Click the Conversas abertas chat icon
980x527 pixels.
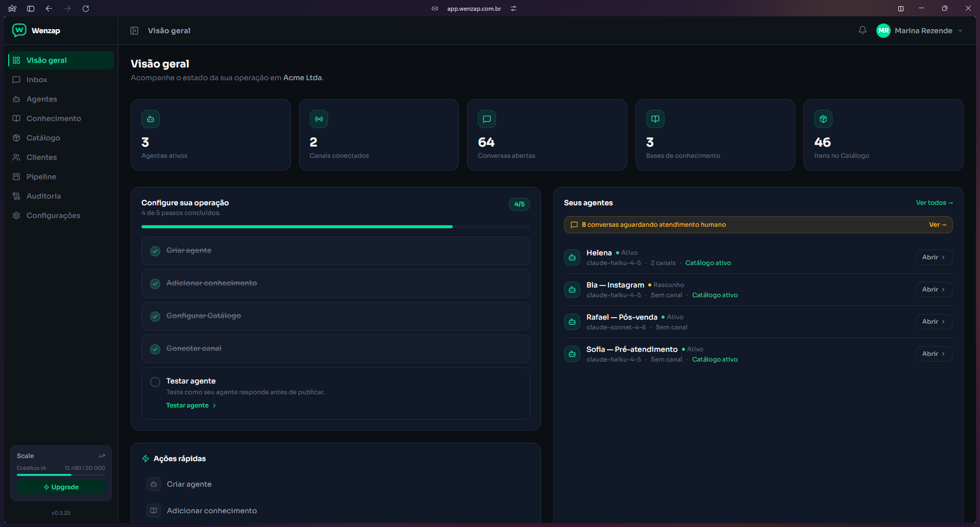(487, 119)
